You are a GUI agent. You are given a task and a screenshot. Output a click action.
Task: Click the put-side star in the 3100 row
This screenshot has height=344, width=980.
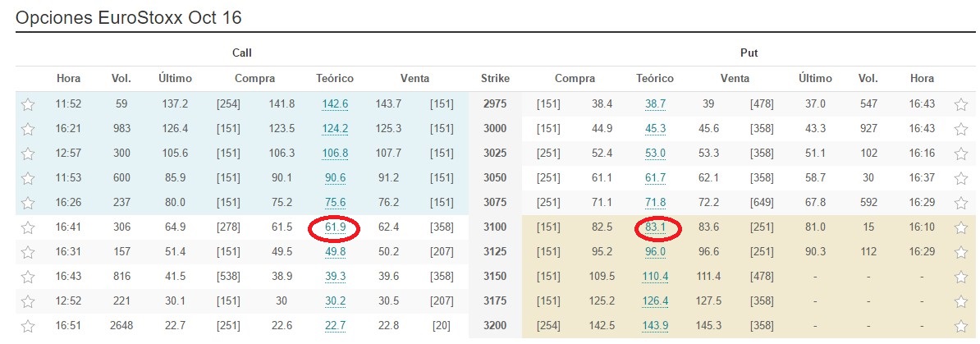coord(960,227)
